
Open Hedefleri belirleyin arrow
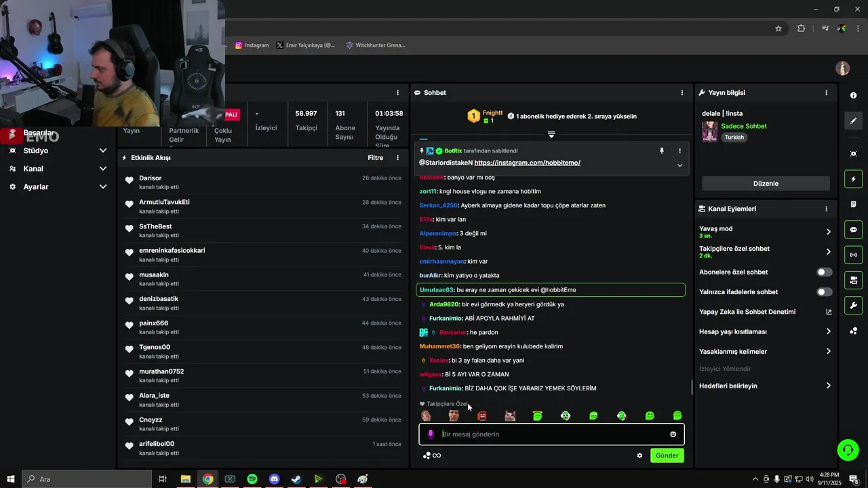click(828, 386)
